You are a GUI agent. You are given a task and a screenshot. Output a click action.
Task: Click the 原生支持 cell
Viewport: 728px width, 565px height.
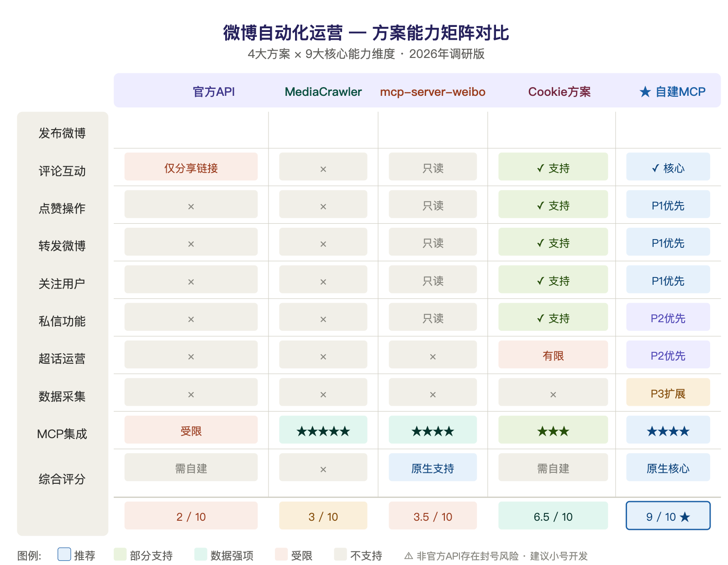[433, 467]
